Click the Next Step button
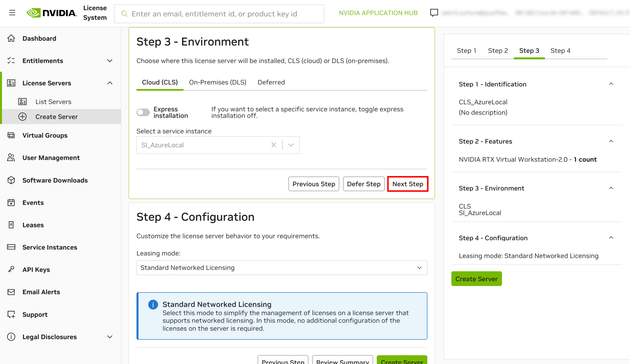630x364 pixels. click(408, 184)
